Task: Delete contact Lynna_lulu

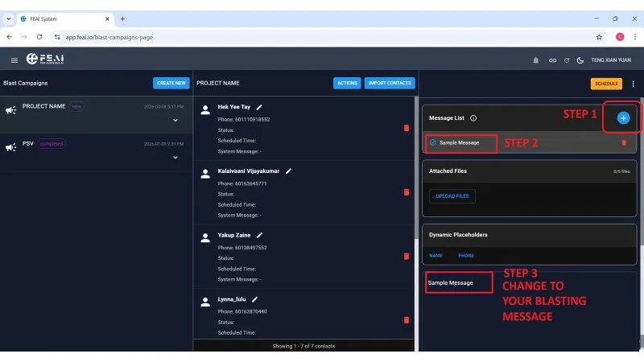Action: 407,320
